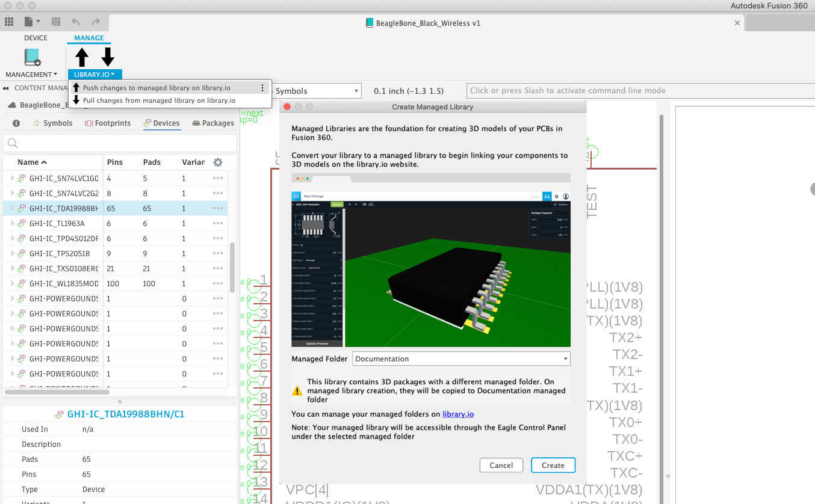Click the device list horizontal scrollbar

[x=57, y=392]
